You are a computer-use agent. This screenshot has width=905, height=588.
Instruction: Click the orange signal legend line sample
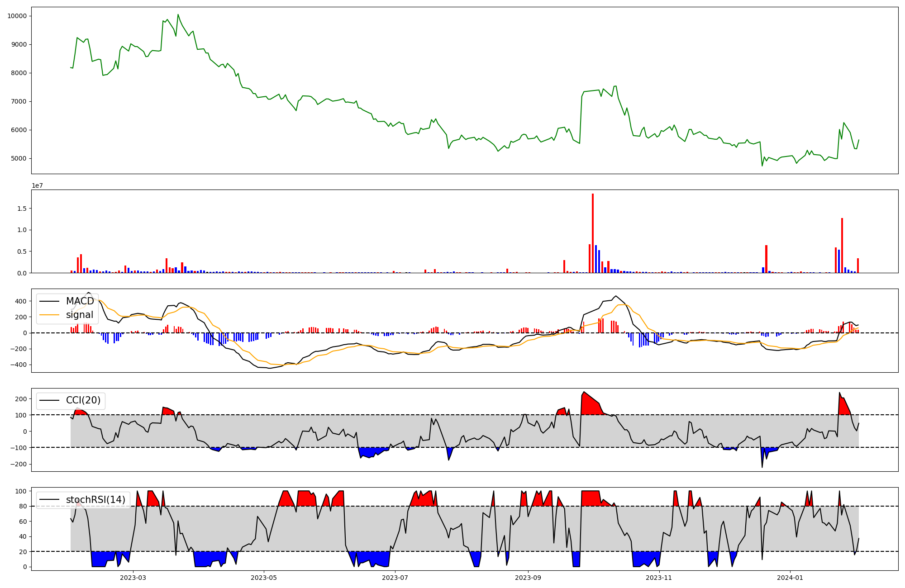[x=50, y=315]
